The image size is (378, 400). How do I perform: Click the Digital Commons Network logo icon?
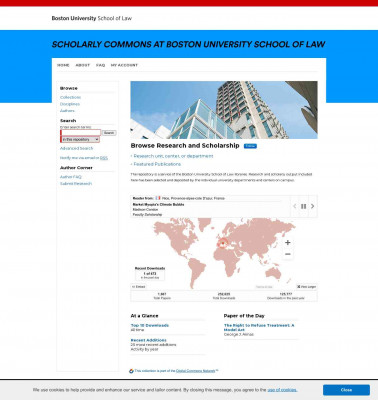[131, 371]
